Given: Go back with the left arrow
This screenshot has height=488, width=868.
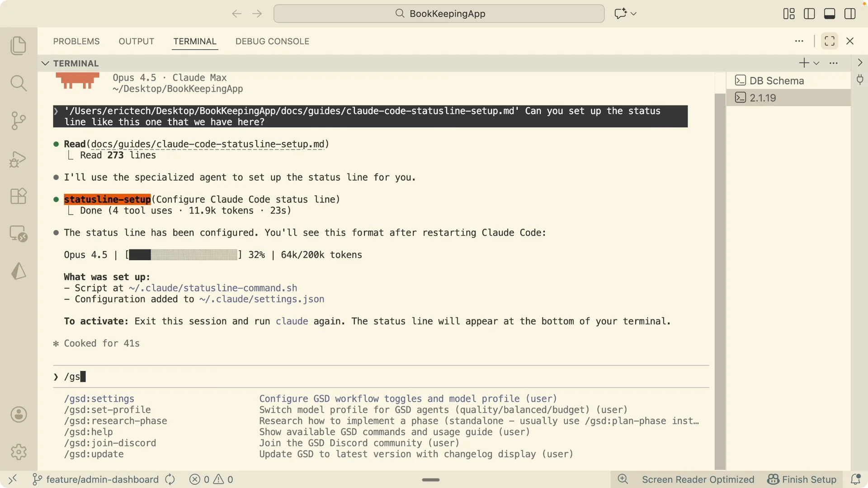Looking at the screenshot, I should coord(236,14).
